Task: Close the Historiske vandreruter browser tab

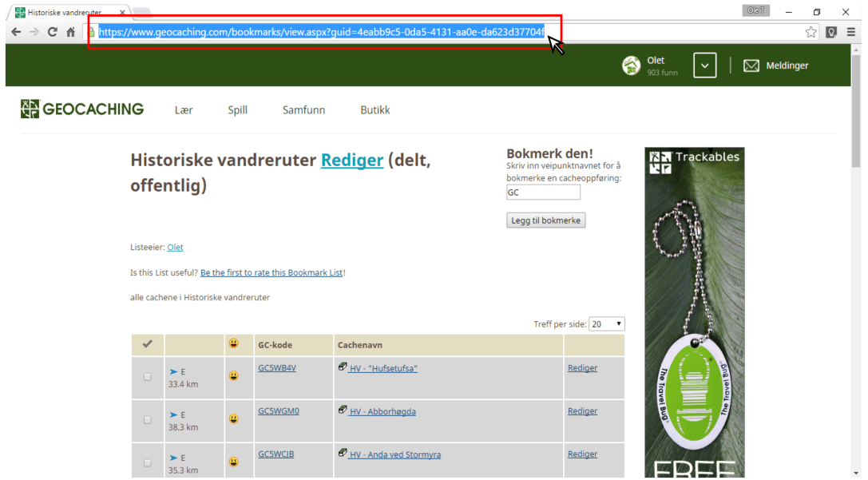Action: pyautogui.click(x=122, y=12)
